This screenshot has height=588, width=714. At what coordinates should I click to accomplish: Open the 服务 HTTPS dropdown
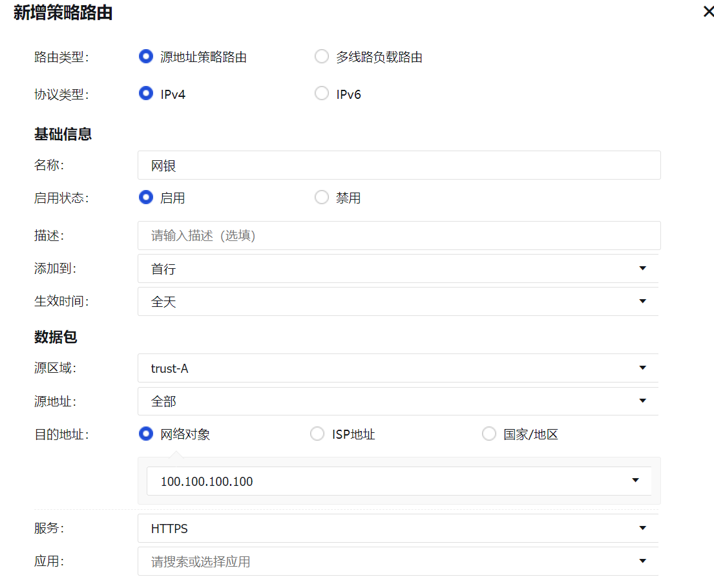(x=397, y=529)
